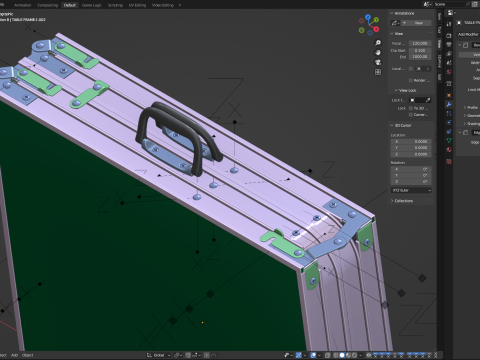Pick lock object with eyedropper icon
Viewport: 480px width, 360px height.
(428, 100)
